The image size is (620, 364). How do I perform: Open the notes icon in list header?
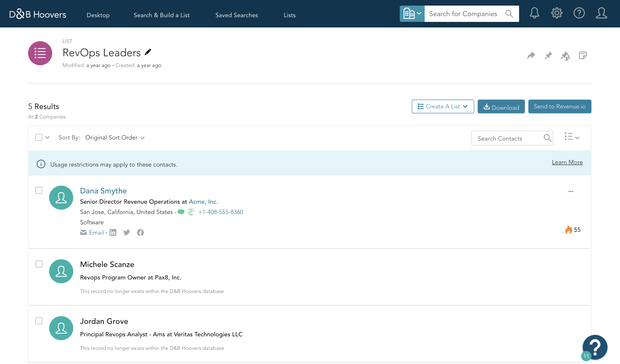tap(583, 56)
